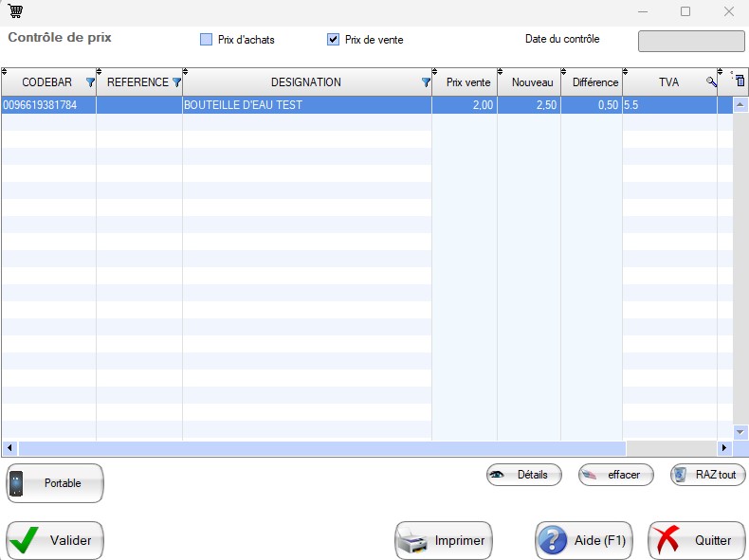Image resolution: width=749 pixels, height=560 pixels.
Task: Click the TVA column search magnifier icon
Action: point(711,82)
